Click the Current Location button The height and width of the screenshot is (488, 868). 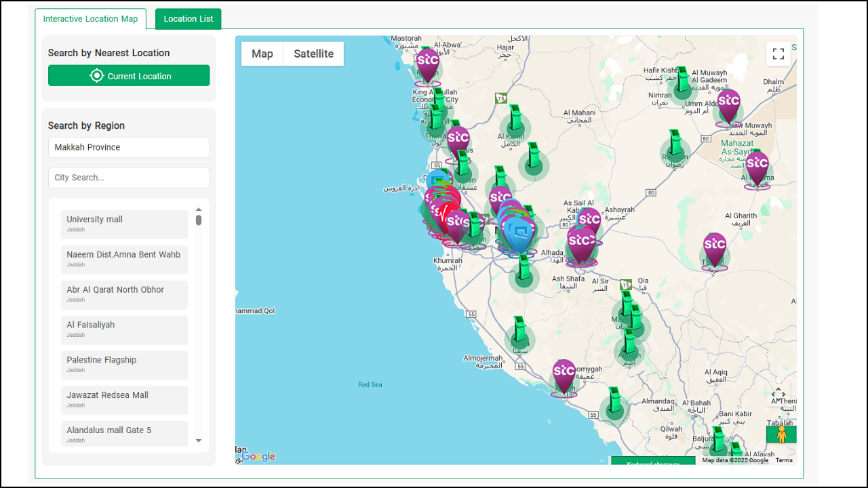tap(129, 76)
